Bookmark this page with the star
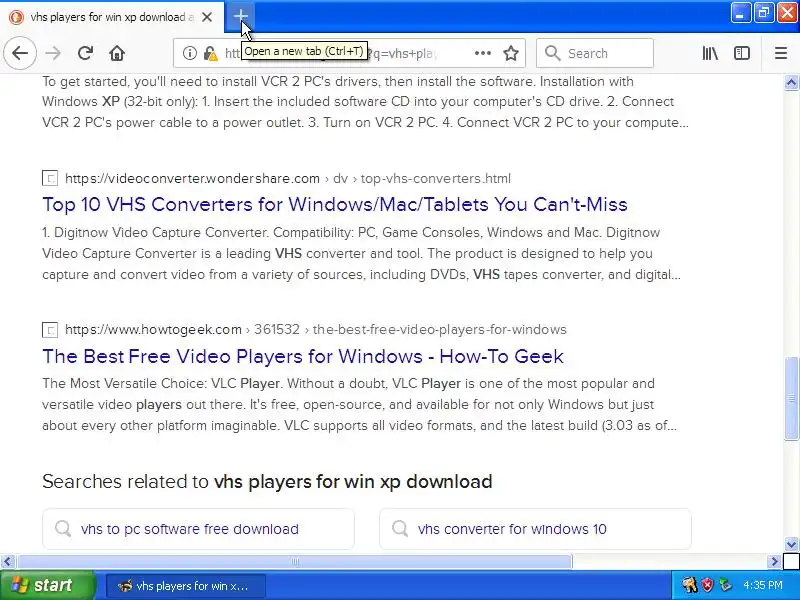800x600 pixels. coord(511,53)
